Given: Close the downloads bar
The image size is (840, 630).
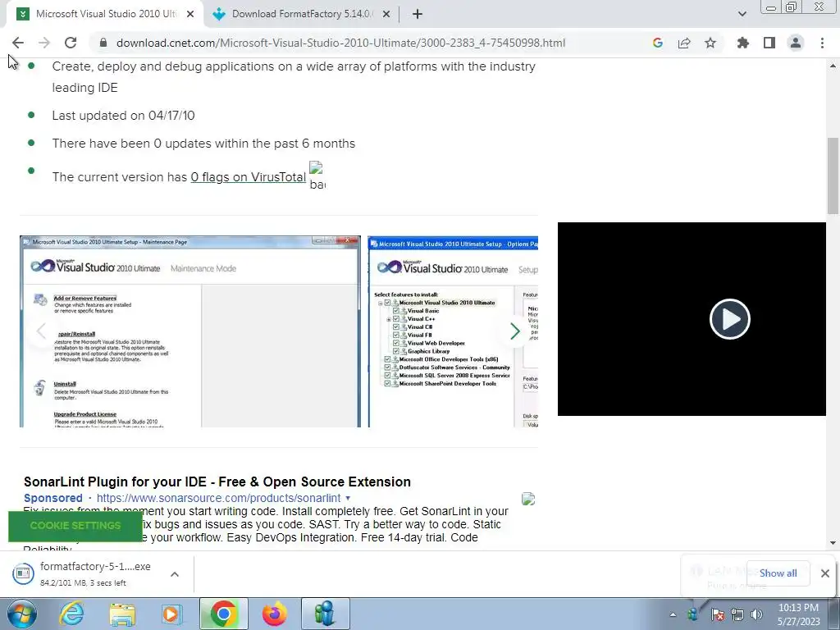Looking at the screenshot, I should [825, 573].
